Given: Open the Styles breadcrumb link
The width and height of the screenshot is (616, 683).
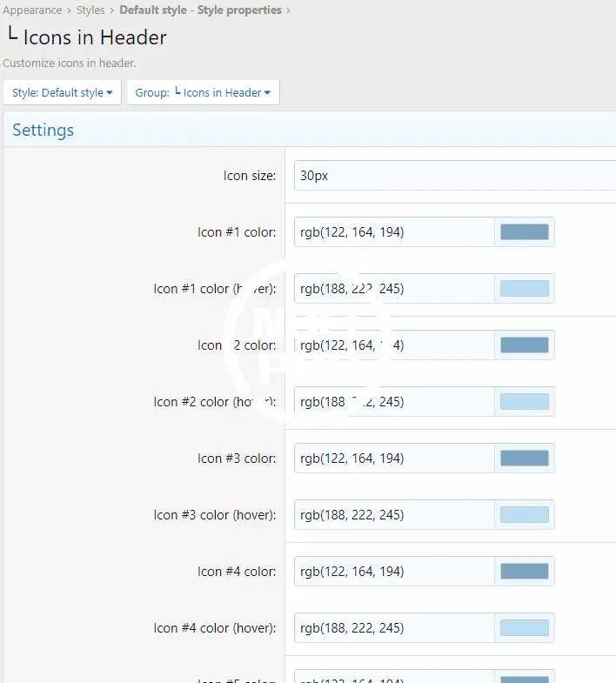Looking at the screenshot, I should coord(90,10).
